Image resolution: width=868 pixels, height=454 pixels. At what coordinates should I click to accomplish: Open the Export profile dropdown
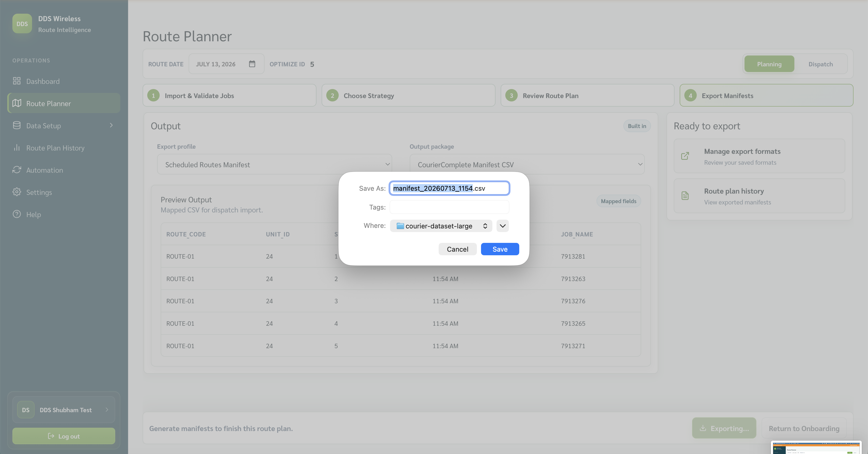274,165
